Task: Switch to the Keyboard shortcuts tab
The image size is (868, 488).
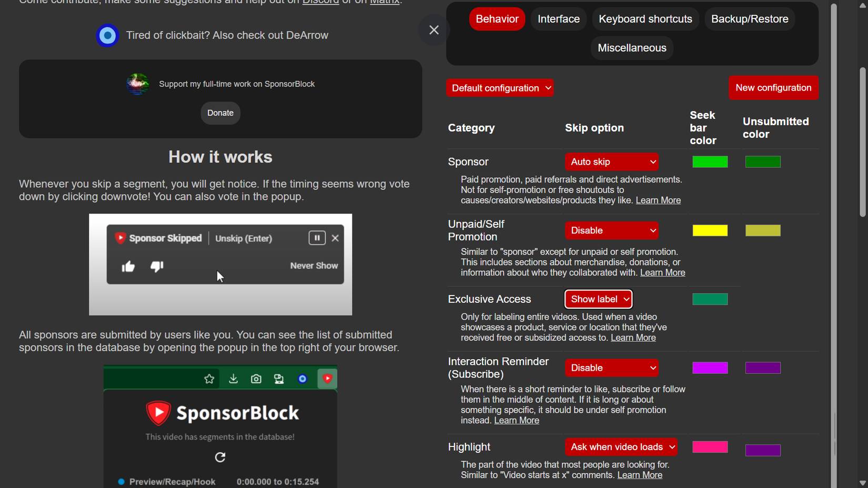Action: pyautogui.click(x=645, y=18)
